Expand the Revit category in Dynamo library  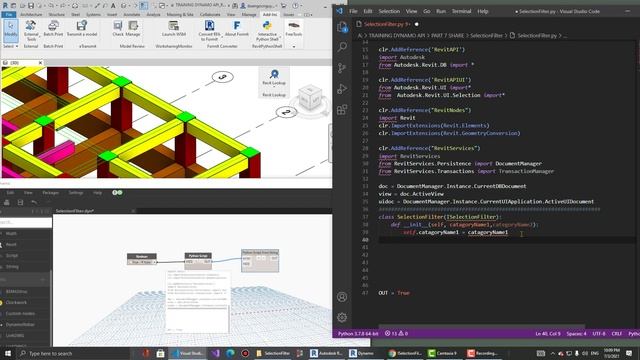click(11, 244)
